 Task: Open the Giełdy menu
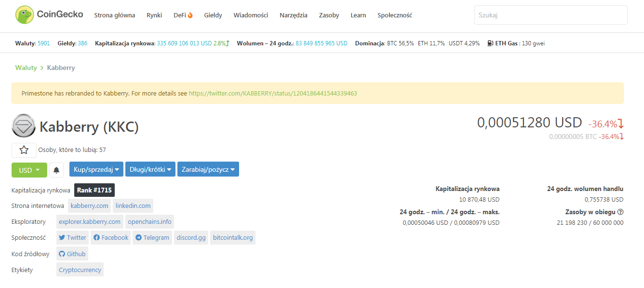(x=213, y=15)
